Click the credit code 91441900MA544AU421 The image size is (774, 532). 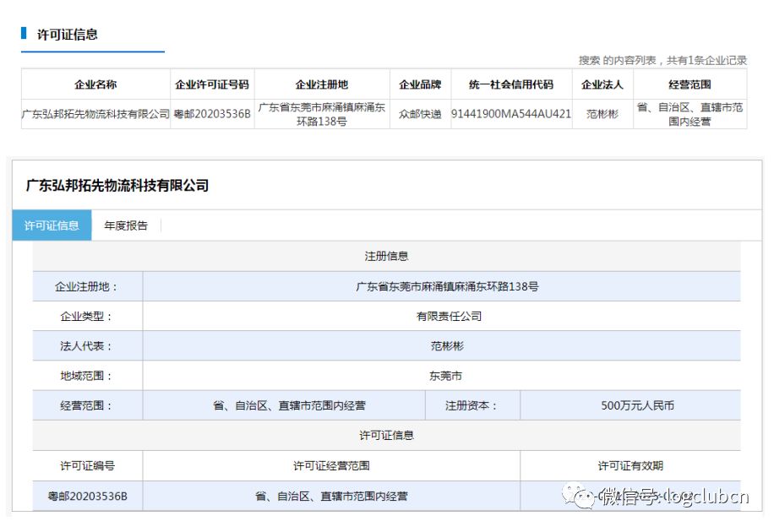click(511, 114)
